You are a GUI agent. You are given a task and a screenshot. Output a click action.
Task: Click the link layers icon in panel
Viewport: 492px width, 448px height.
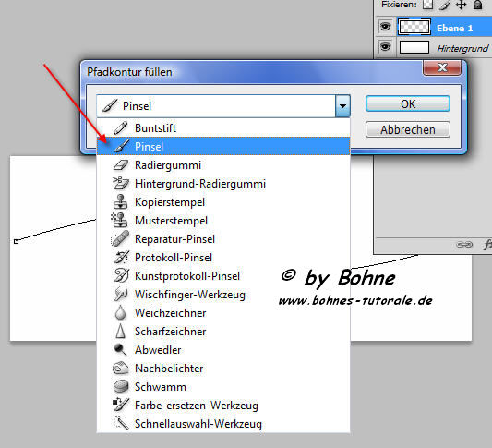(x=464, y=245)
